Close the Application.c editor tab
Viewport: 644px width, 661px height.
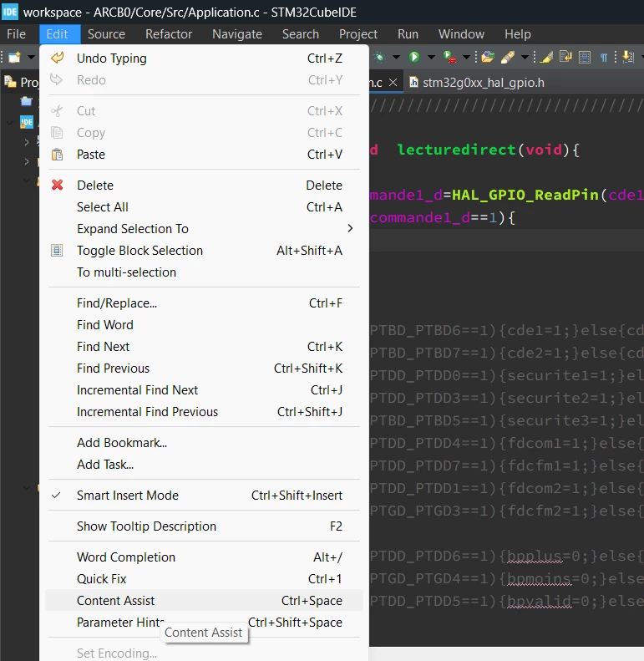(393, 82)
